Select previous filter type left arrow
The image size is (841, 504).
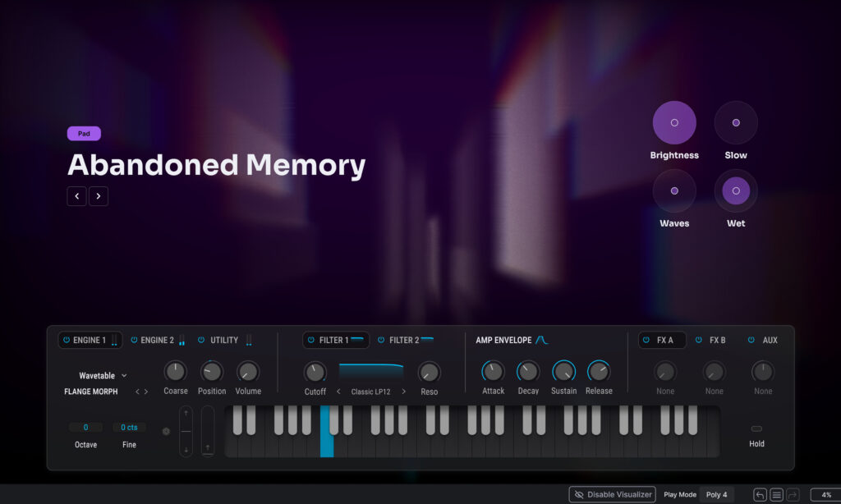coord(338,392)
